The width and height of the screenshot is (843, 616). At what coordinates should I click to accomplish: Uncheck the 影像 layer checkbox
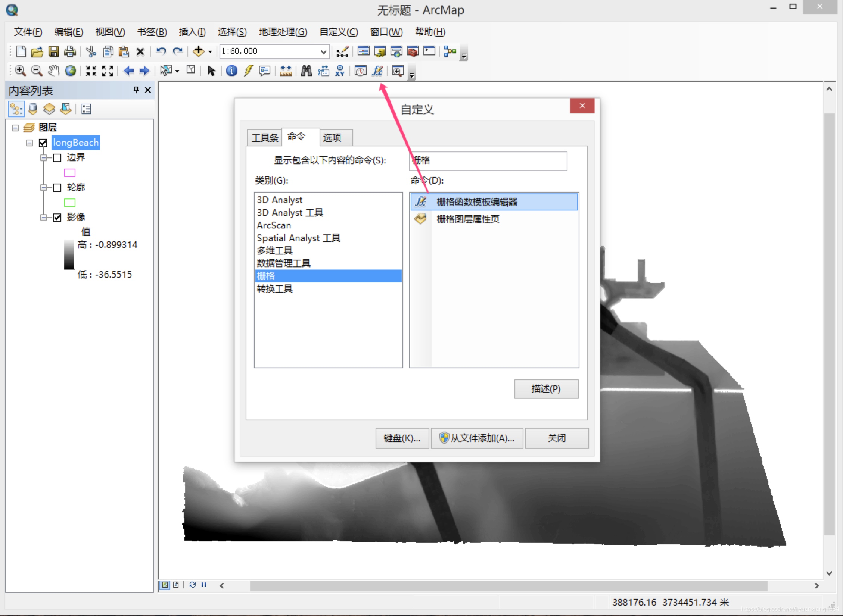(x=57, y=218)
